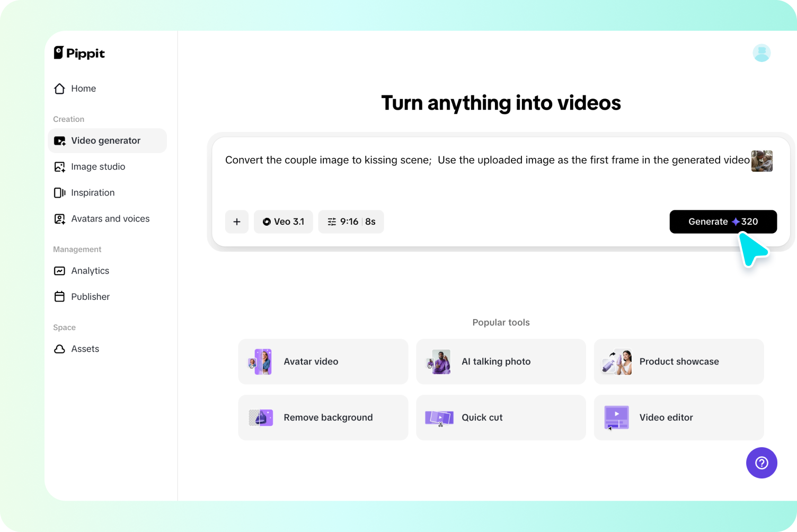Click the Generate button

point(723,221)
